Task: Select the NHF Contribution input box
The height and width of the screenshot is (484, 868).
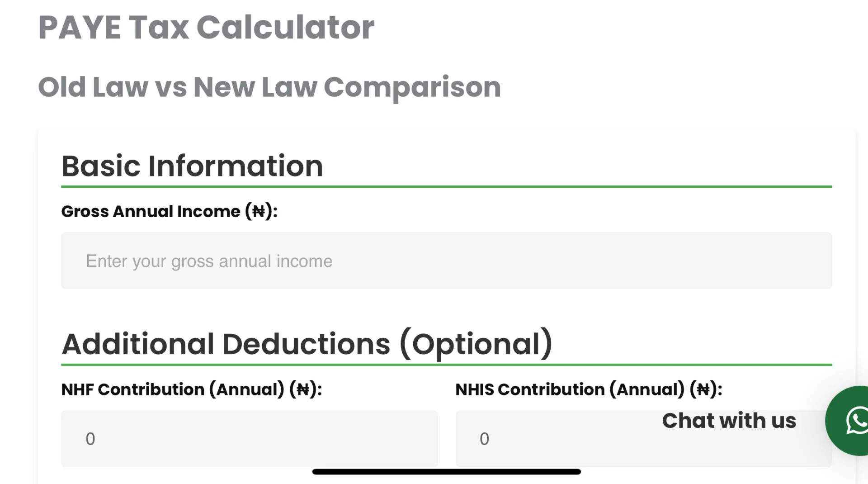Action: click(x=249, y=438)
